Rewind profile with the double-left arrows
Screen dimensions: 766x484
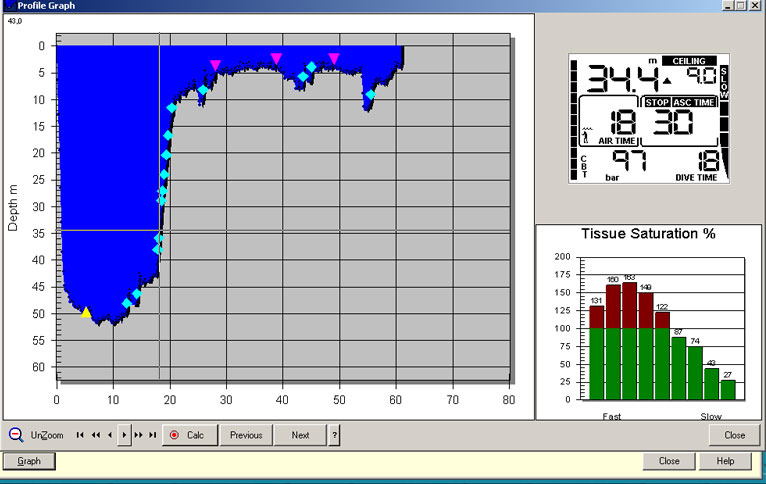click(96, 435)
